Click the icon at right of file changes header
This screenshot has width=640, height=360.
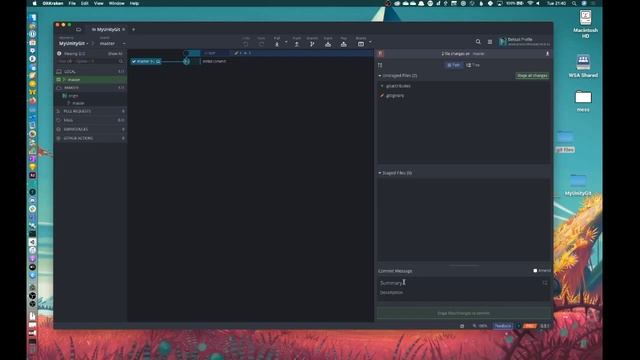[x=547, y=53]
